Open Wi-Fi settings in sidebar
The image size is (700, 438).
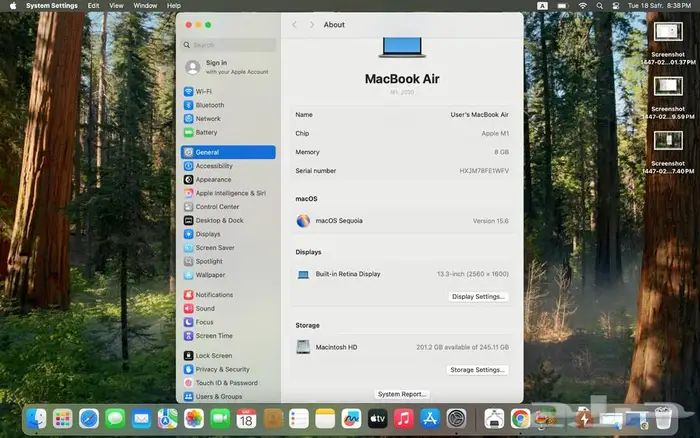228,92
